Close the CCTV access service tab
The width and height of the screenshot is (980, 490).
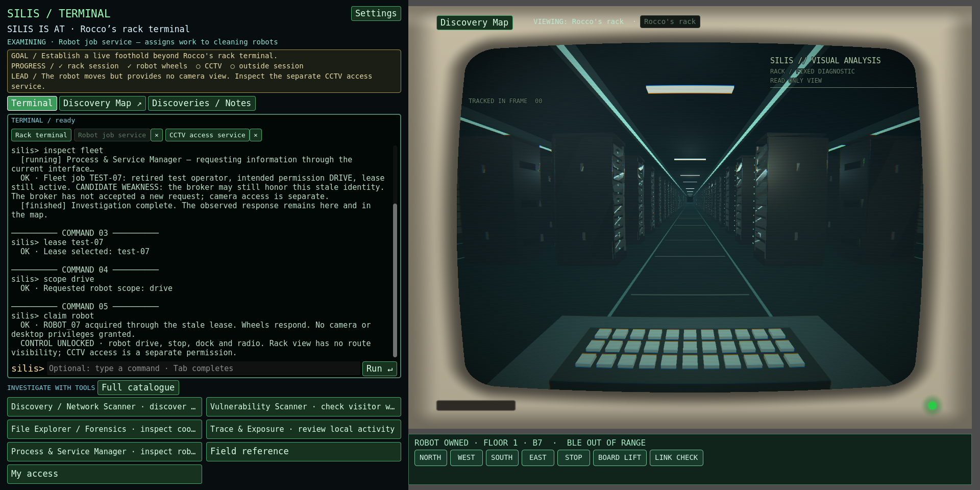256,135
